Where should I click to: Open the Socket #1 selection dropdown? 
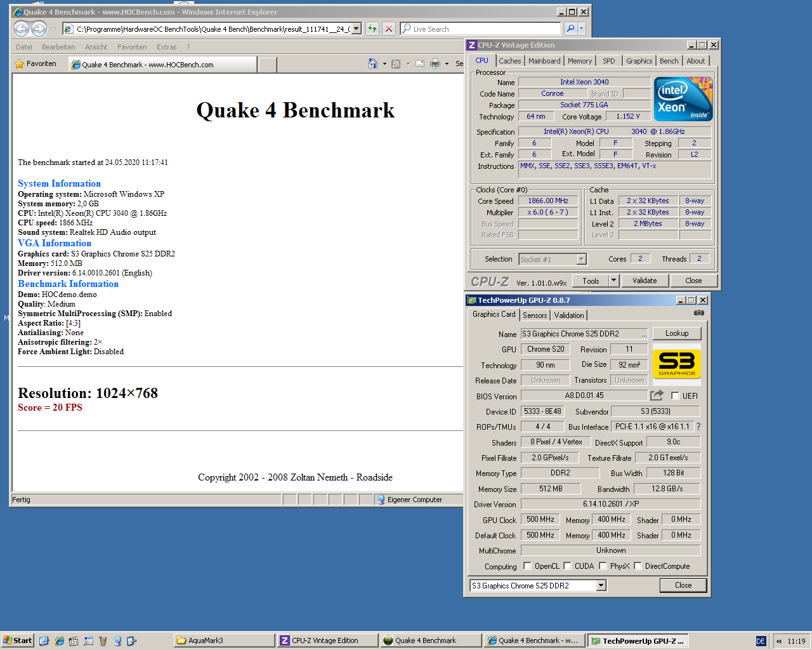click(x=581, y=259)
